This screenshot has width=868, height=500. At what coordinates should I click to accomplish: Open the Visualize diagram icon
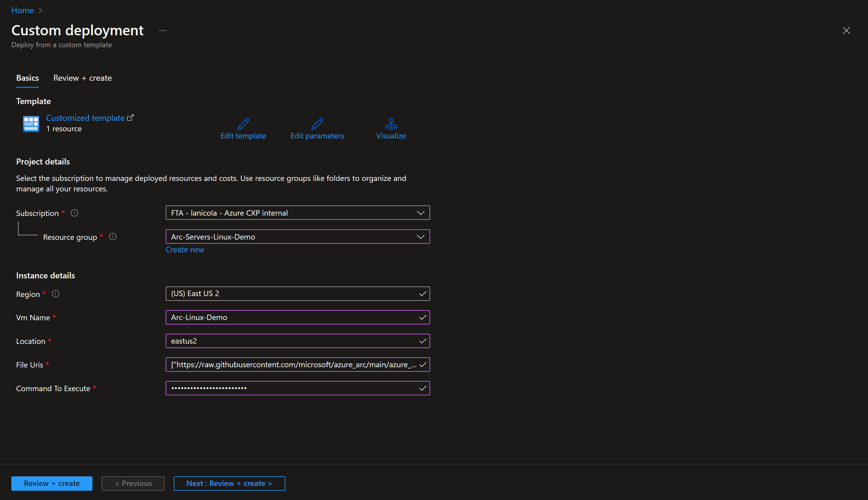click(x=391, y=124)
